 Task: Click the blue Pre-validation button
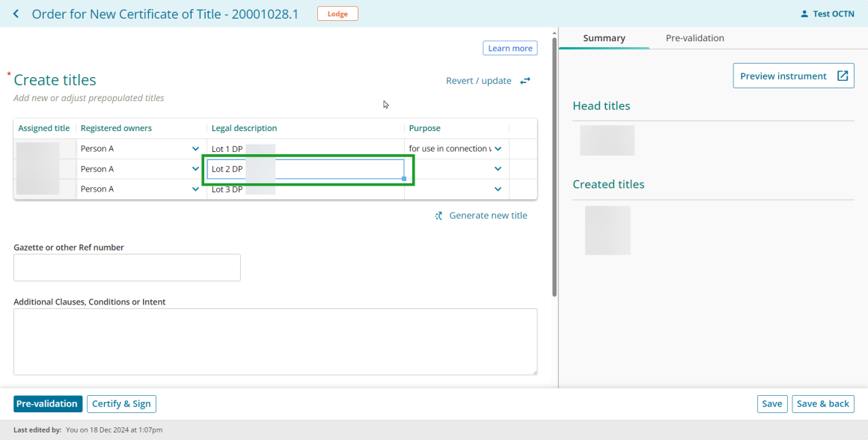(x=48, y=404)
